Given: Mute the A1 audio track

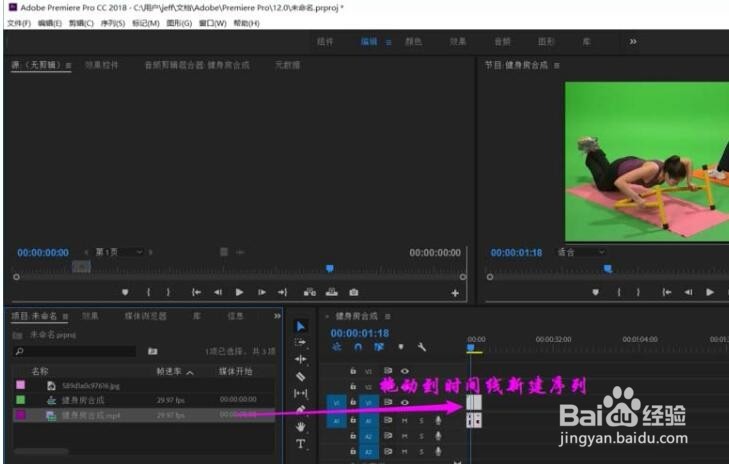Looking at the screenshot, I should pos(404,420).
